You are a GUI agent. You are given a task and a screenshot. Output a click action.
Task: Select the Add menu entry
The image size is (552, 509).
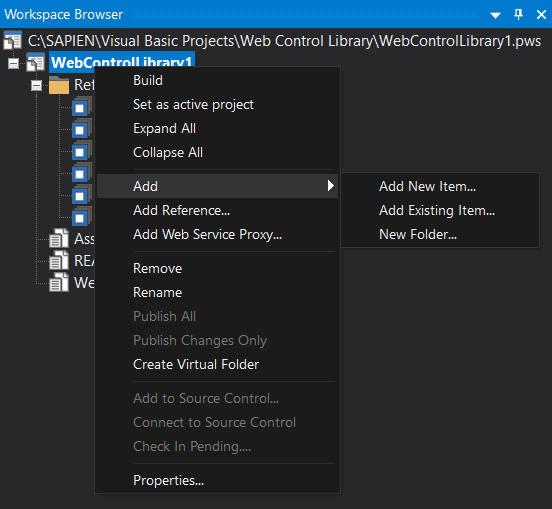(x=218, y=186)
